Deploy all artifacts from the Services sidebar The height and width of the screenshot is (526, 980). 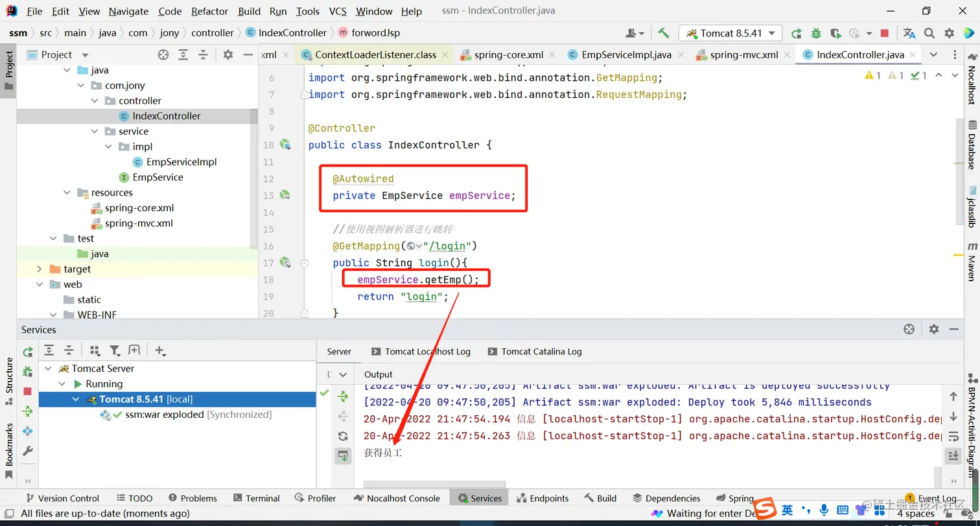(28, 411)
